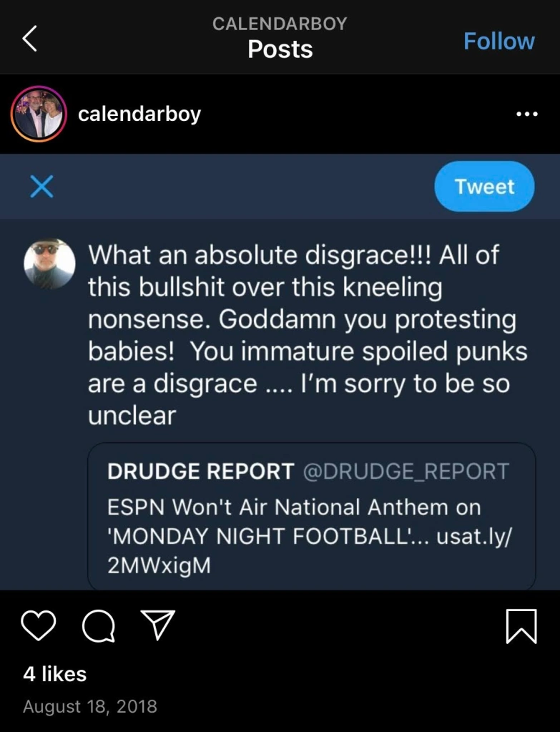
Task: Close tweet composer with blue X
Action: tap(41, 187)
